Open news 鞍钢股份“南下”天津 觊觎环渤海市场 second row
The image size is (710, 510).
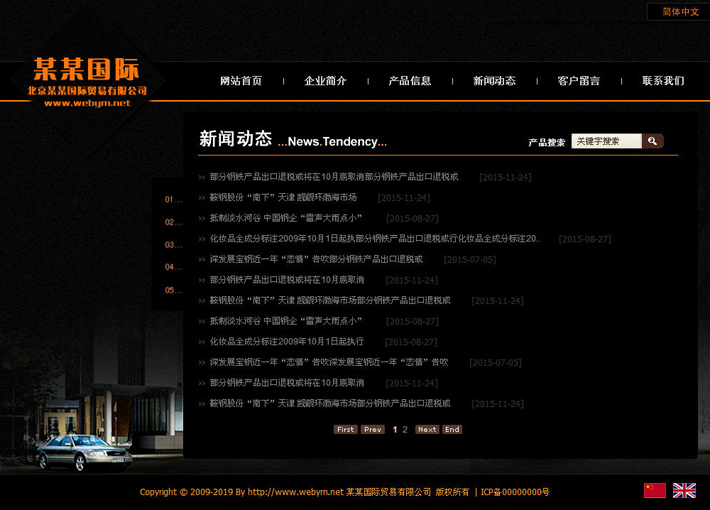coord(283,197)
